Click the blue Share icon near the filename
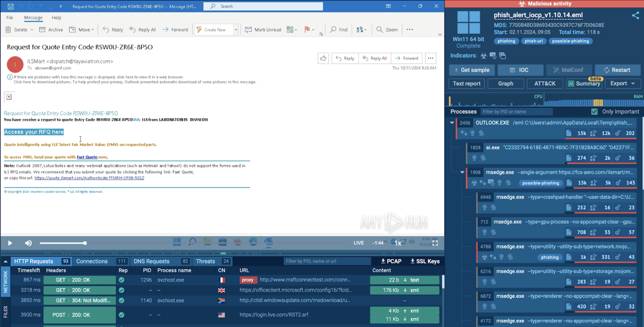The height and width of the screenshot is (327, 644). tap(636, 15)
